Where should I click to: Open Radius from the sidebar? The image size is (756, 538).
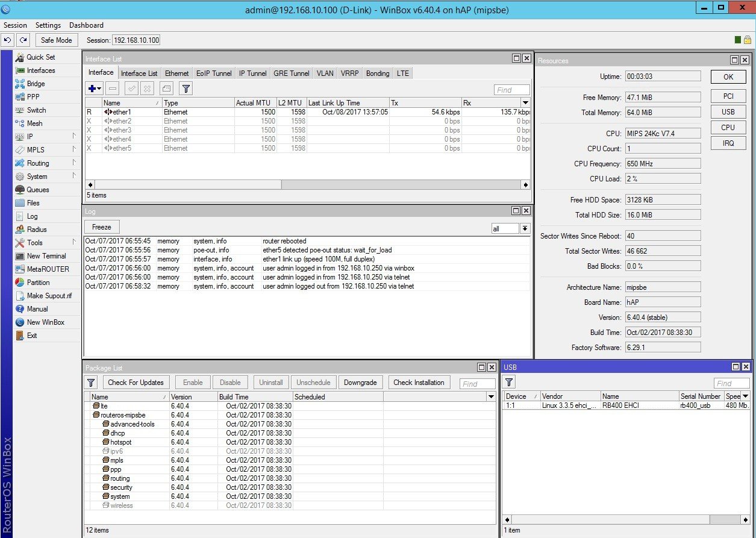click(37, 230)
